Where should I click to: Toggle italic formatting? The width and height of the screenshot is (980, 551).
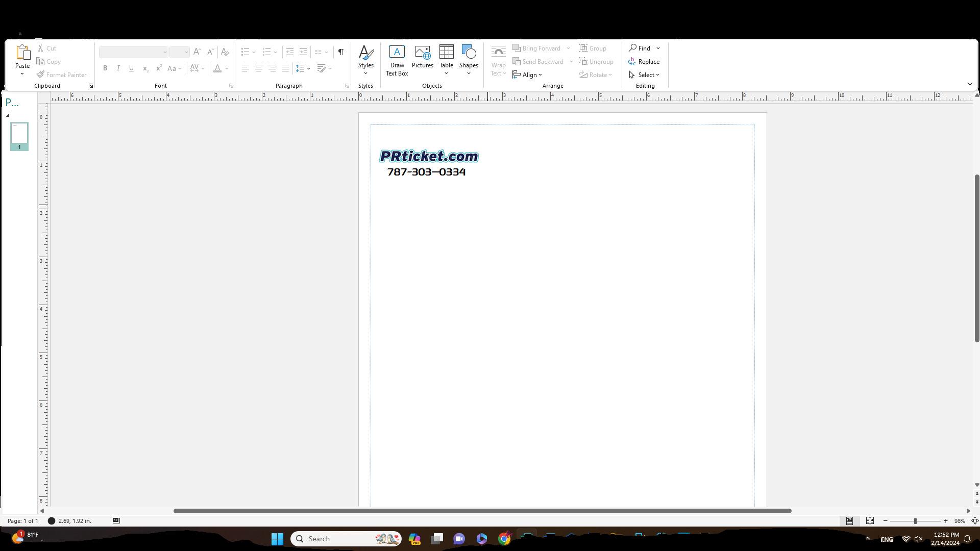(x=118, y=68)
